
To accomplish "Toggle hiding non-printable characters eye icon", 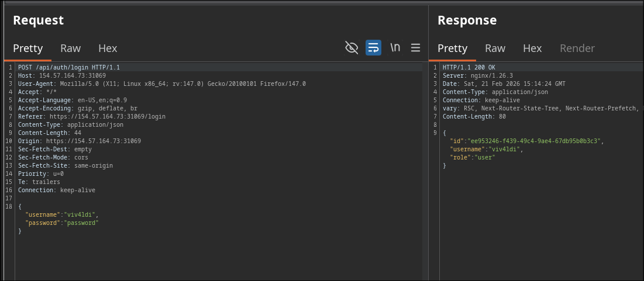I will [x=352, y=48].
